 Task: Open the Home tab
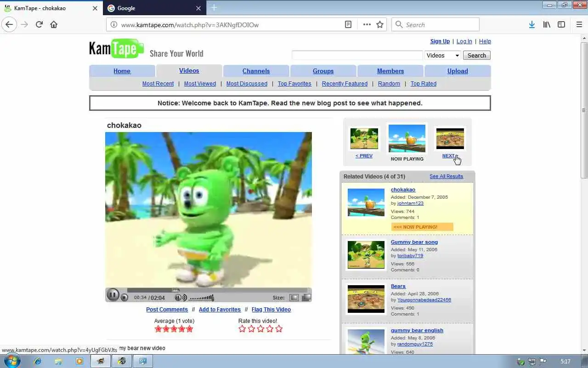click(x=122, y=71)
